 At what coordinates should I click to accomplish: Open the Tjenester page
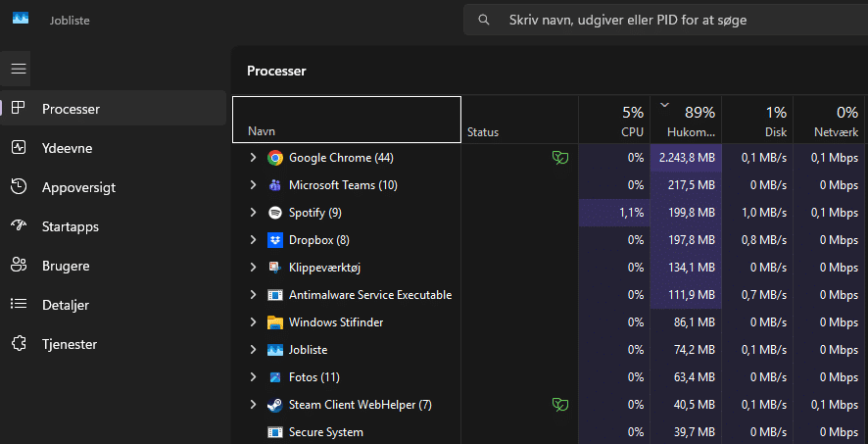point(114,344)
